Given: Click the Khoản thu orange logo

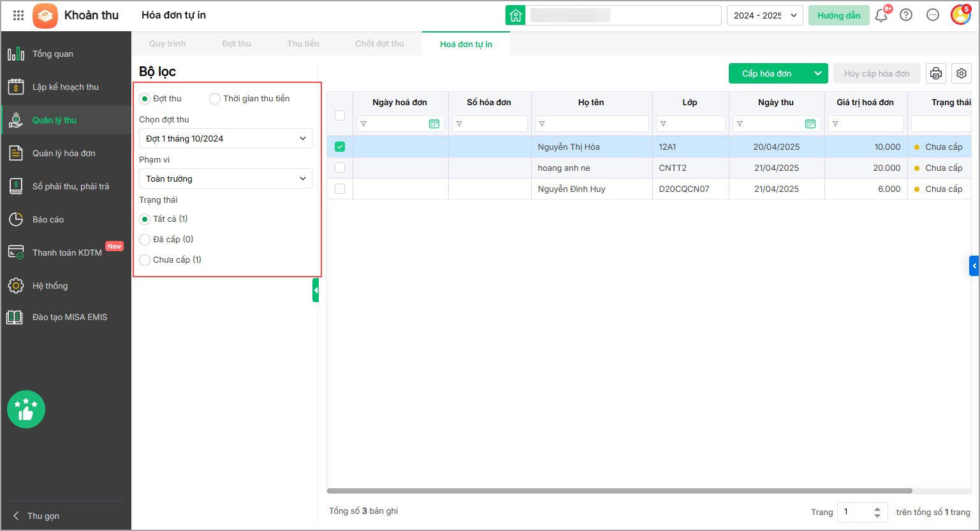Looking at the screenshot, I should [45, 15].
